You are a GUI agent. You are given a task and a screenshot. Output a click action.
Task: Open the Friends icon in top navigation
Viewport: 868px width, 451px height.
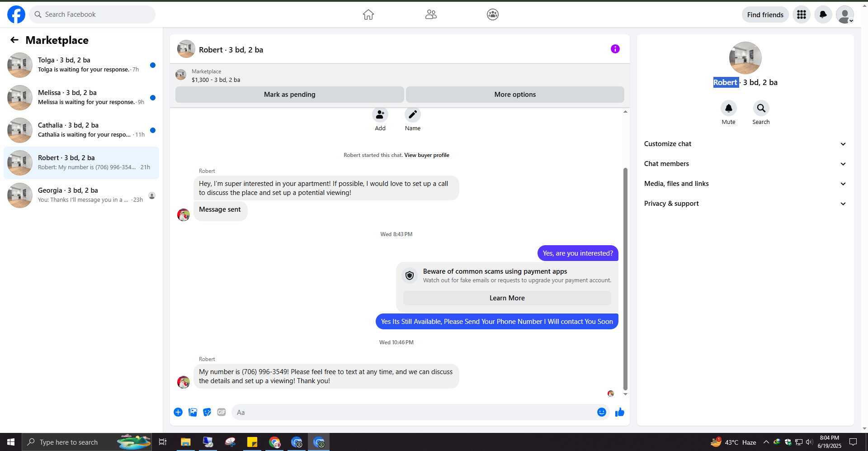coord(431,14)
